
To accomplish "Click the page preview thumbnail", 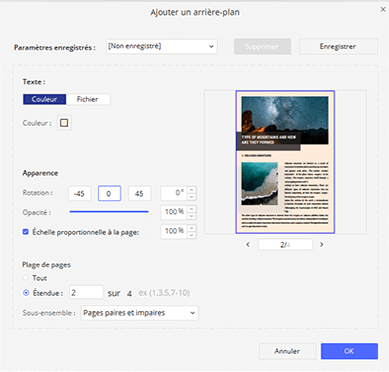I will click(x=285, y=162).
